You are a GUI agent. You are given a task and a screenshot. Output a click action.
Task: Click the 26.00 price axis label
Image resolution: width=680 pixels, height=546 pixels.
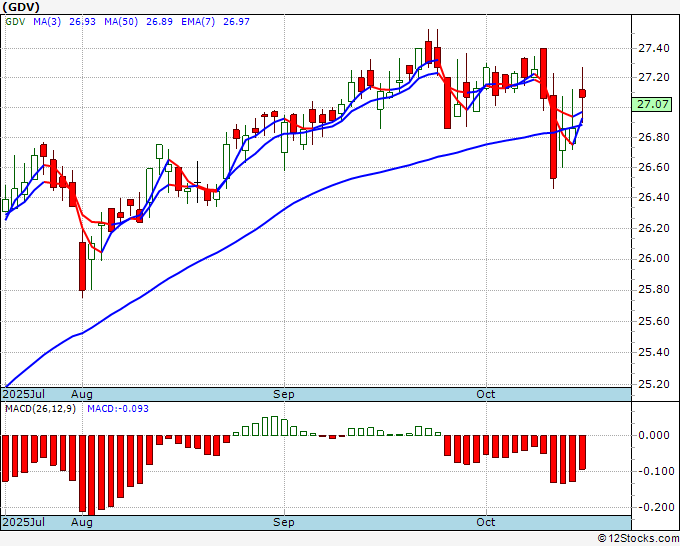coord(654,258)
